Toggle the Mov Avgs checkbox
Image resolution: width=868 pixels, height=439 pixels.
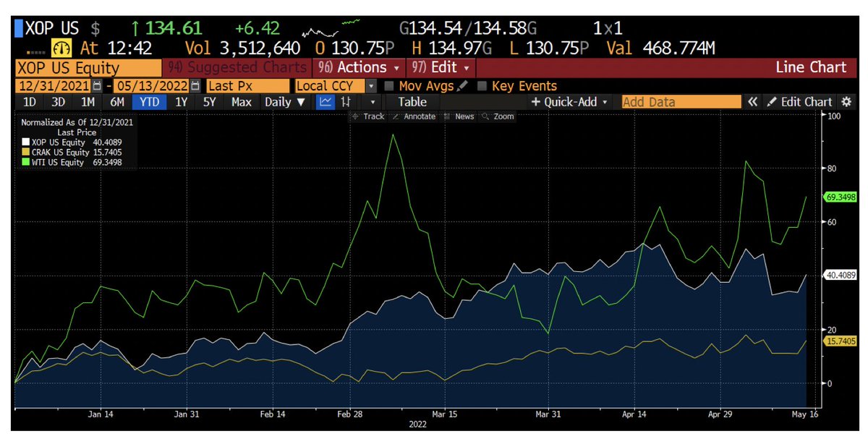390,86
